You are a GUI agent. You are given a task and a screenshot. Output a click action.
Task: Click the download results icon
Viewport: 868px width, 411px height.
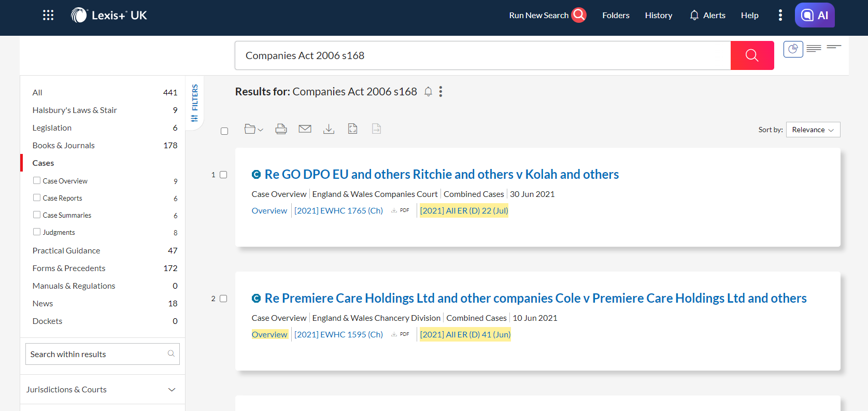329,129
